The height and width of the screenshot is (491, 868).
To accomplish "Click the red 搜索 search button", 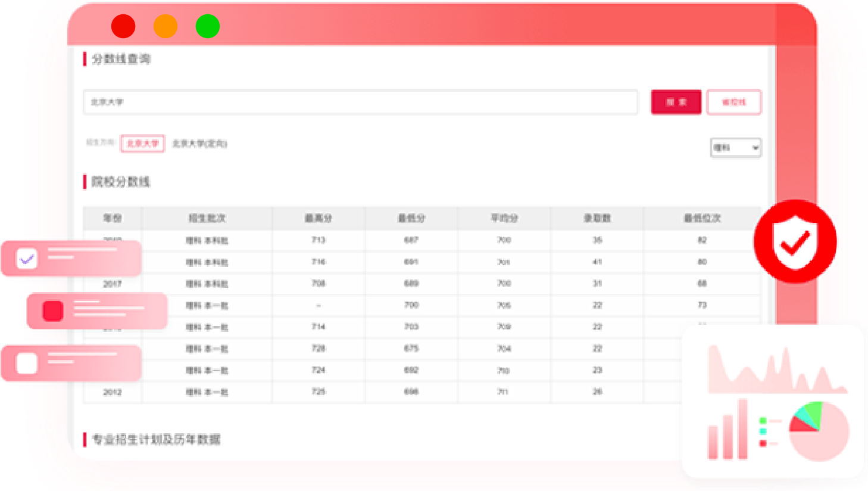I will 676,102.
